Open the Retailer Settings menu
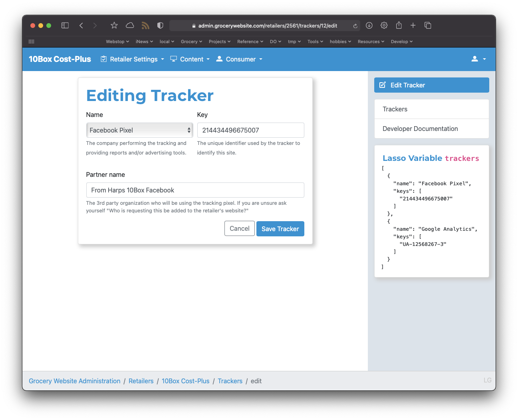Screen dimensions: 518x420 click(x=133, y=59)
